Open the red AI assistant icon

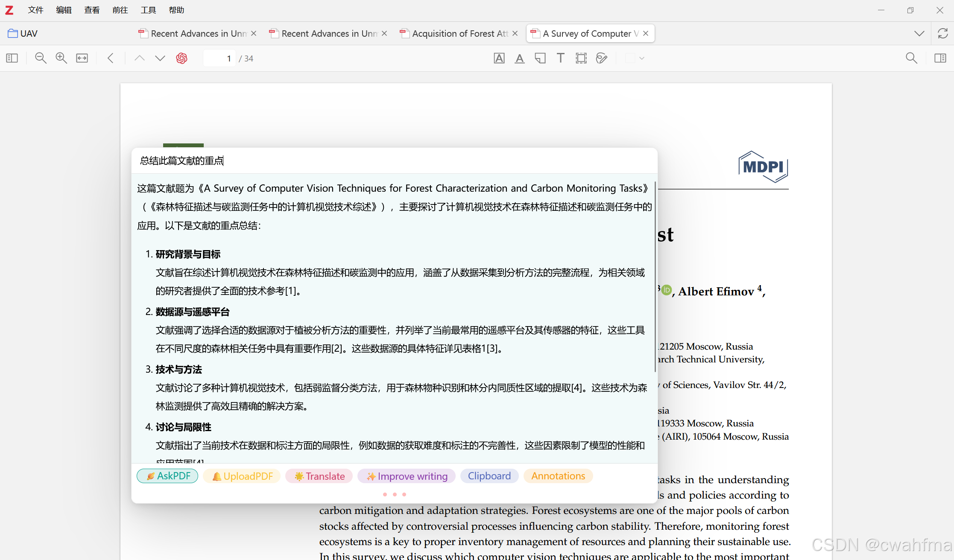pyautogui.click(x=181, y=58)
